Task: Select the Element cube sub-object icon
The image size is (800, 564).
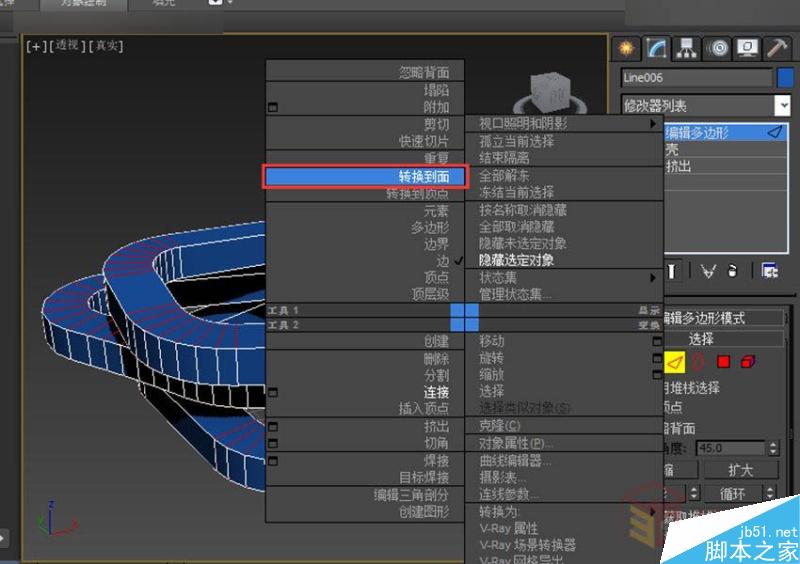Action: pos(747,362)
